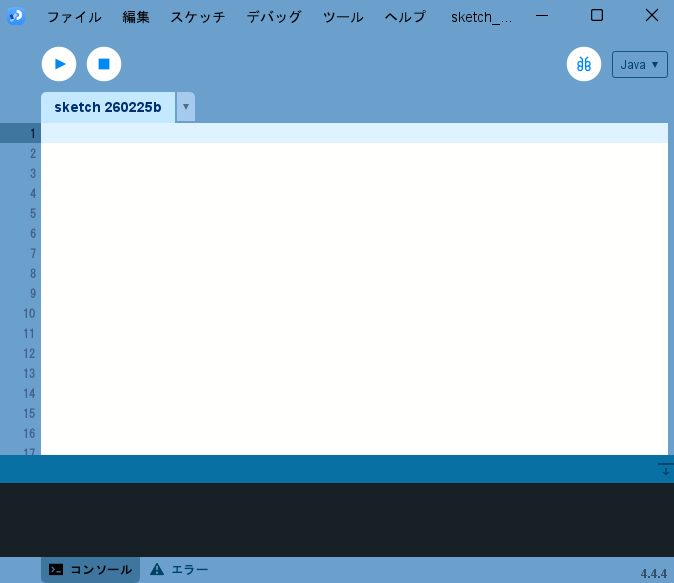Toggle the debugger butterfly icon

click(584, 64)
